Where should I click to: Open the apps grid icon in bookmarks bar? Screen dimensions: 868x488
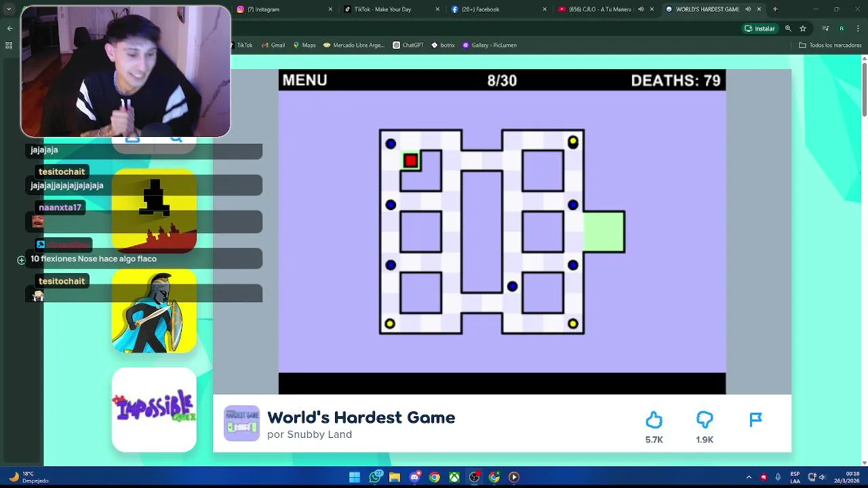pyautogui.click(x=9, y=45)
